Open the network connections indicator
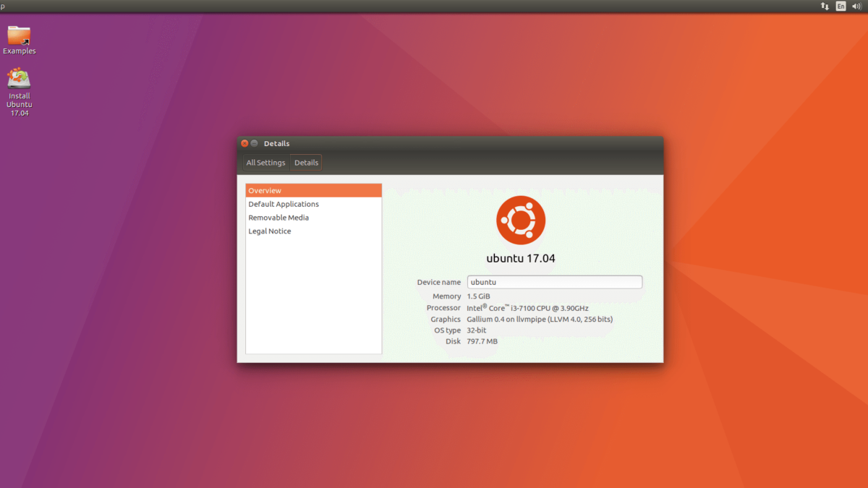This screenshot has width=868, height=488. pos(825,7)
